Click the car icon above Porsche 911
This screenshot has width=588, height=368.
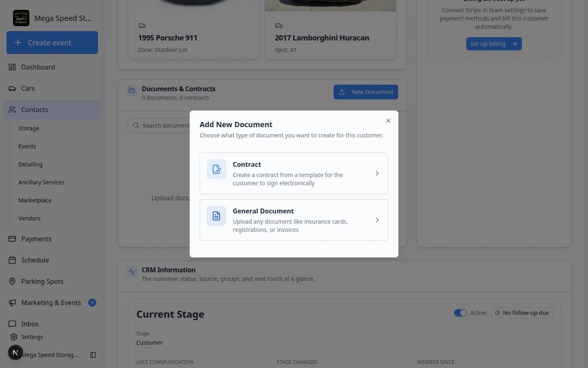point(142,26)
